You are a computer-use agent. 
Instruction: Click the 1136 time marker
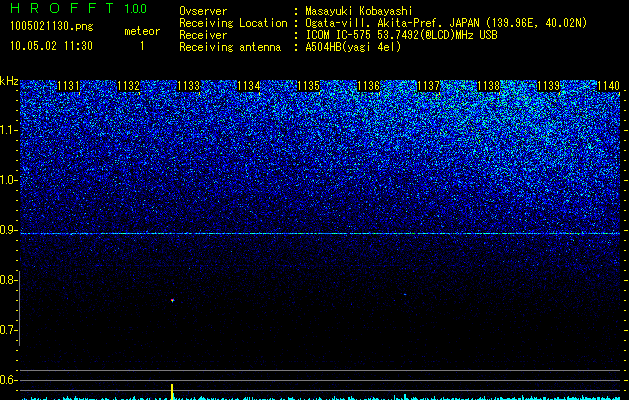[x=369, y=86]
